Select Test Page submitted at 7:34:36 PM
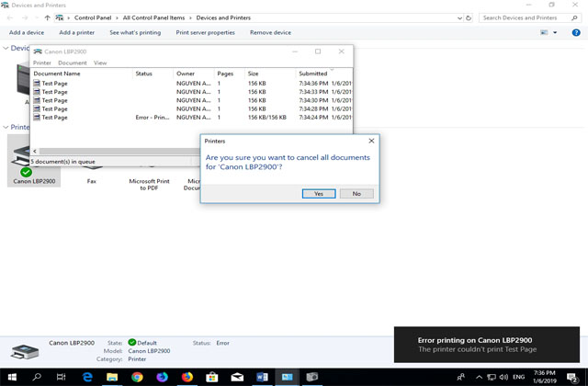This screenshot has height=386, width=588. pos(192,84)
